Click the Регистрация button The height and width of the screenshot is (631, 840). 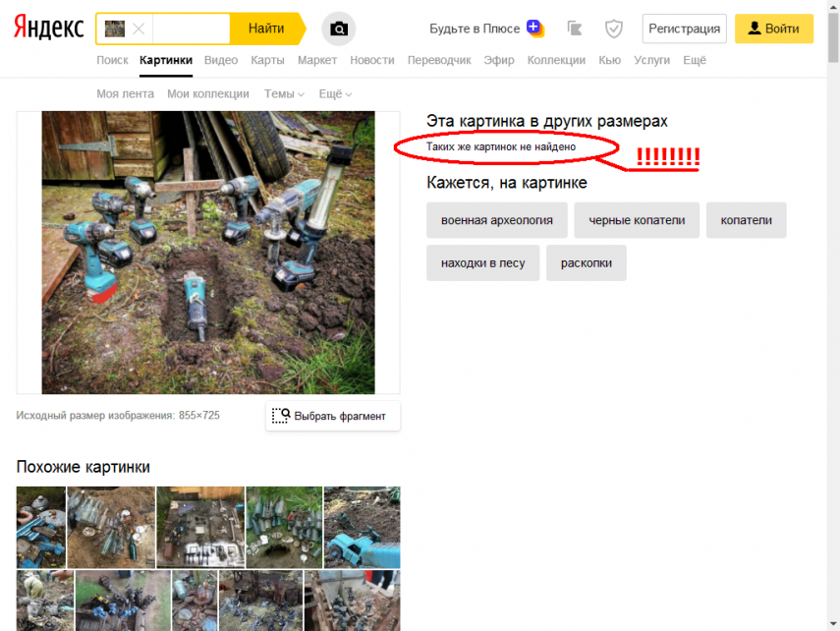pos(685,29)
